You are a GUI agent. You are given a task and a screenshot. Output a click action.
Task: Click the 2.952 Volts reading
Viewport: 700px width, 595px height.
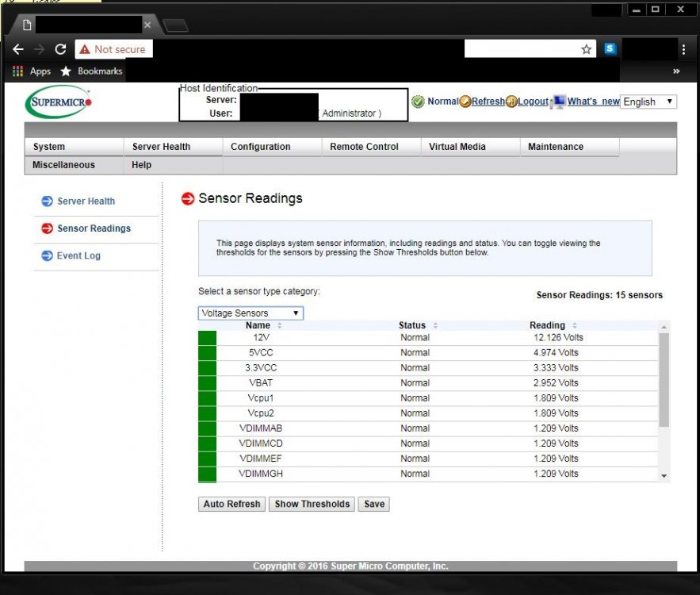(556, 383)
